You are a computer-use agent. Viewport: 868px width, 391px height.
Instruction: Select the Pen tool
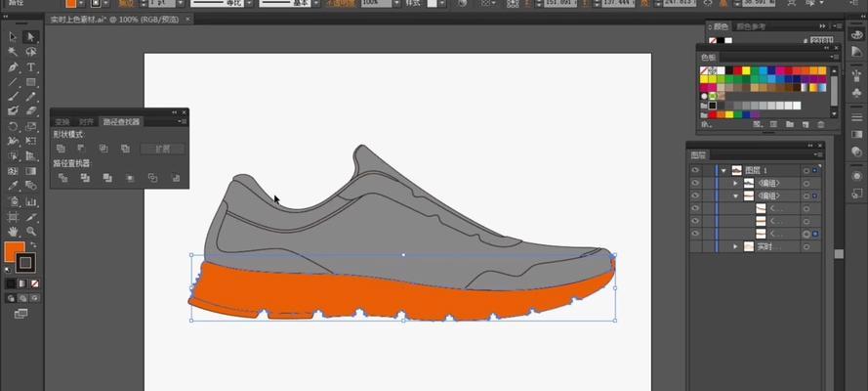[x=14, y=67]
